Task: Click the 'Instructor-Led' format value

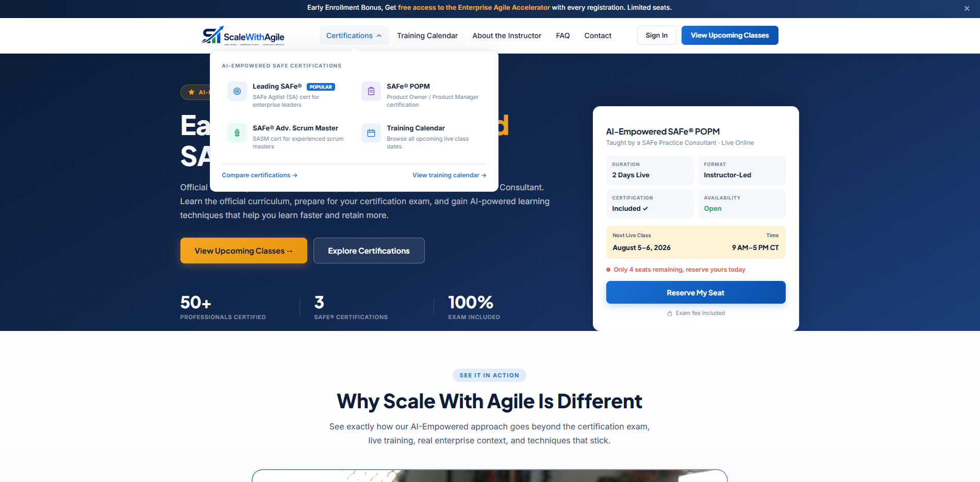Action: [x=727, y=175]
